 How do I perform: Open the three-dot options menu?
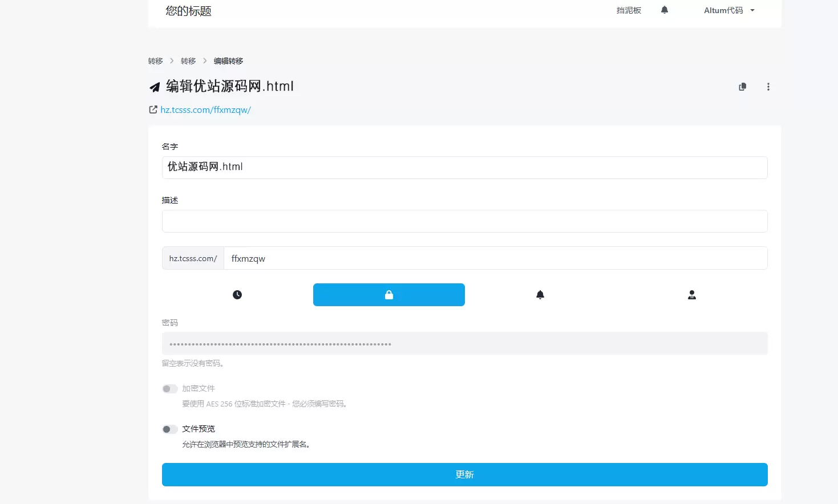tap(768, 87)
